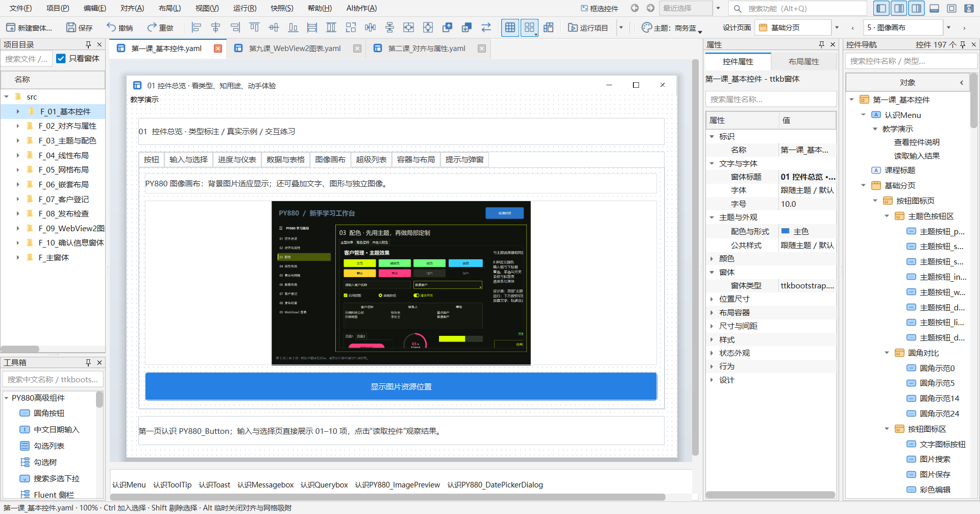Click the align left edges icon
The width and height of the screenshot is (980, 514).
point(197,28)
